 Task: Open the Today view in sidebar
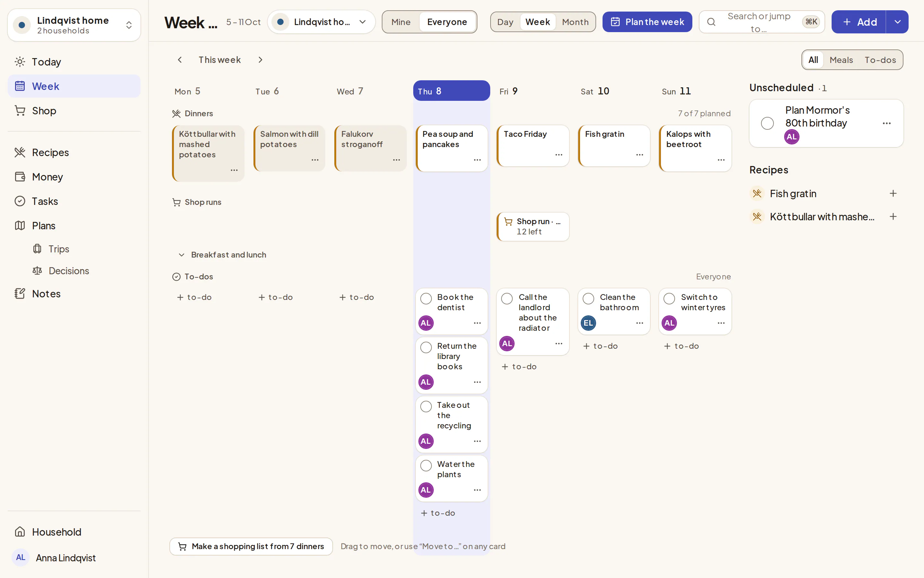(x=74, y=62)
